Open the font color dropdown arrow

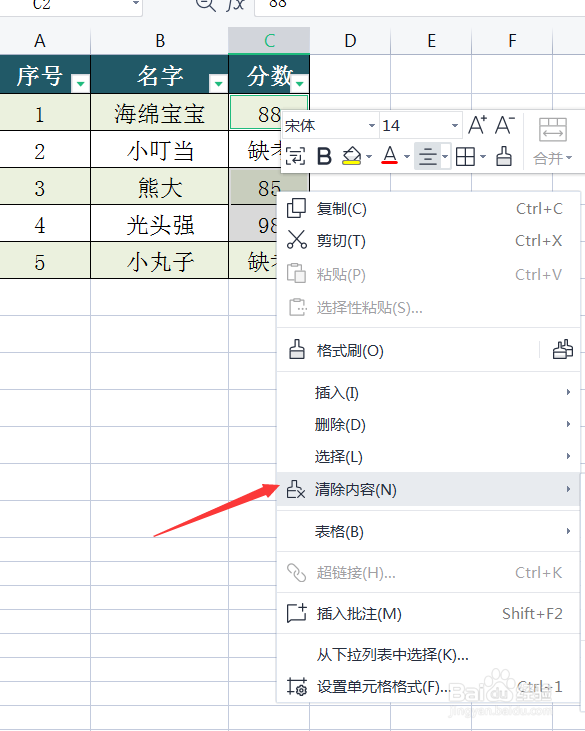(406, 157)
